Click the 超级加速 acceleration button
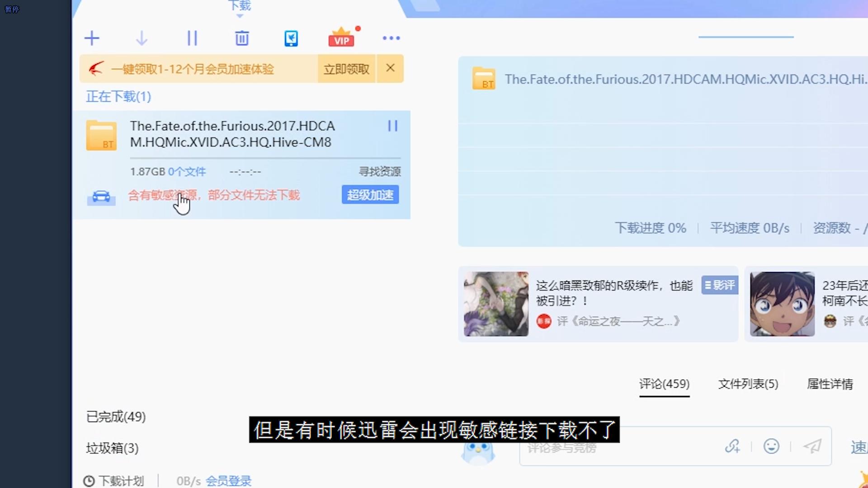 click(370, 195)
